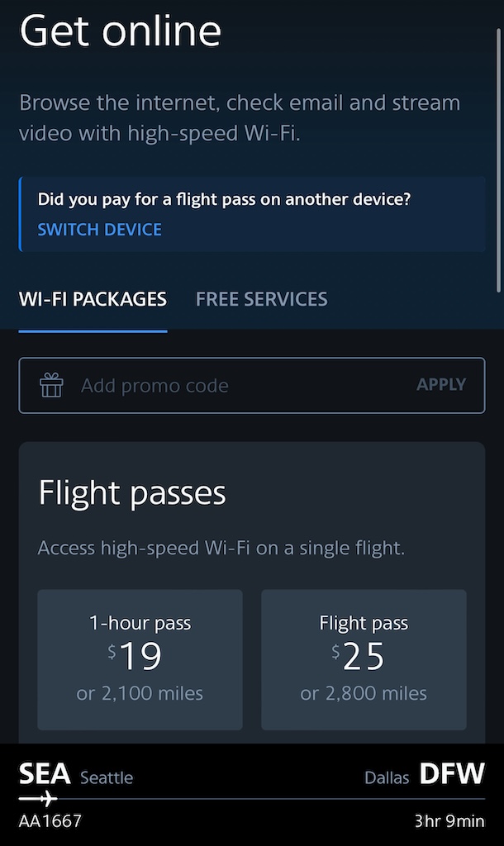Choose the 1-hour pass for $19
504x846 pixels.
(140, 659)
